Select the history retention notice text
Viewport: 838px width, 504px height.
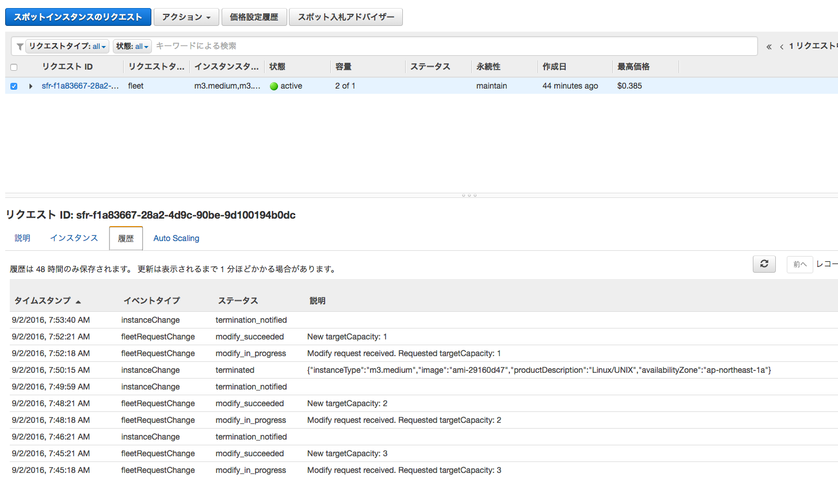(x=173, y=269)
